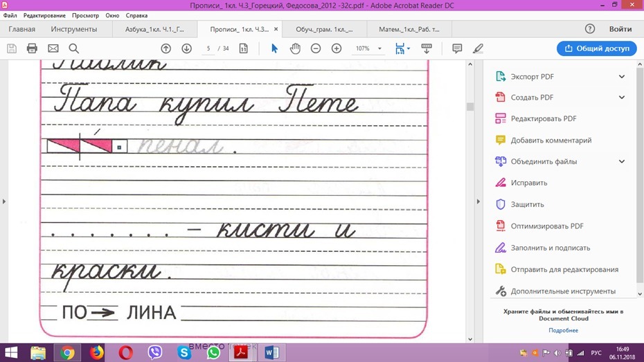Click the envelope email icon
The height and width of the screenshot is (362, 644).
(53, 48)
